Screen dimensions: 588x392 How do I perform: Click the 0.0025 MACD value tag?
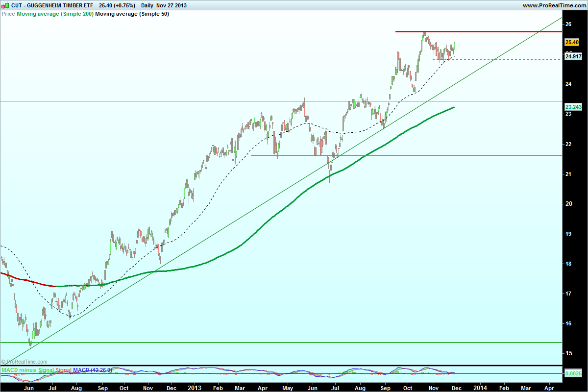pyautogui.click(x=573, y=374)
